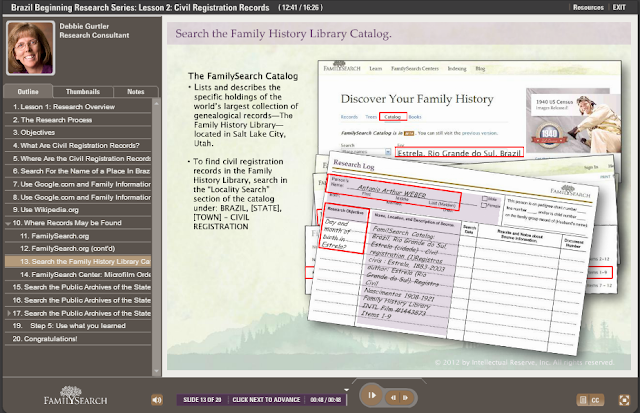Open outline item 15 Search the Public Archives
This screenshot has width=640, height=413.
coord(78,287)
